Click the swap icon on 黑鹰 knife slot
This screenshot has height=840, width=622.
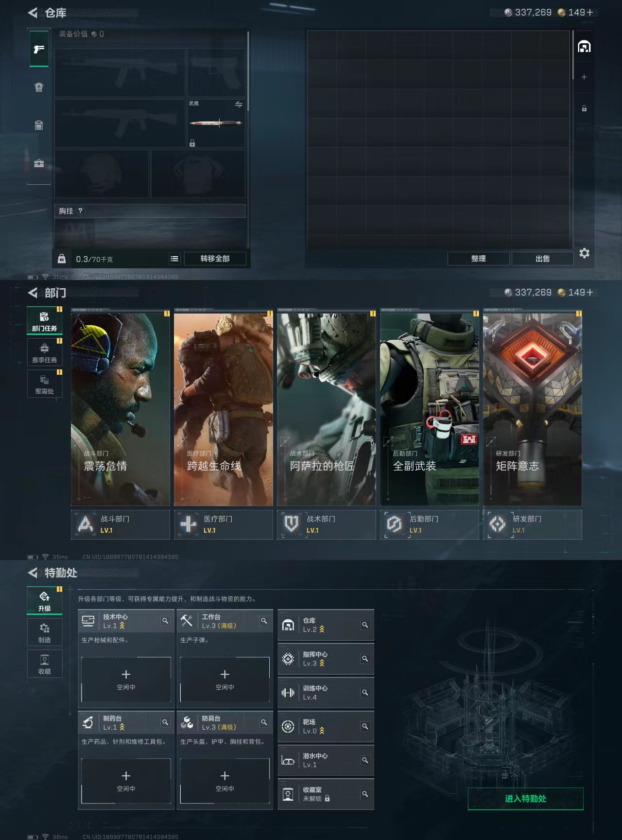point(239,105)
